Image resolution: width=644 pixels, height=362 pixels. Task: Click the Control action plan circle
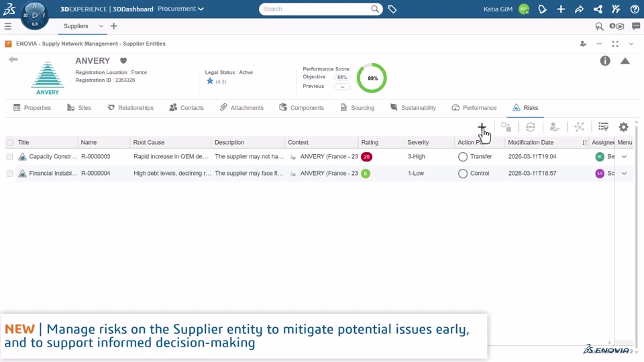tap(462, 174)
